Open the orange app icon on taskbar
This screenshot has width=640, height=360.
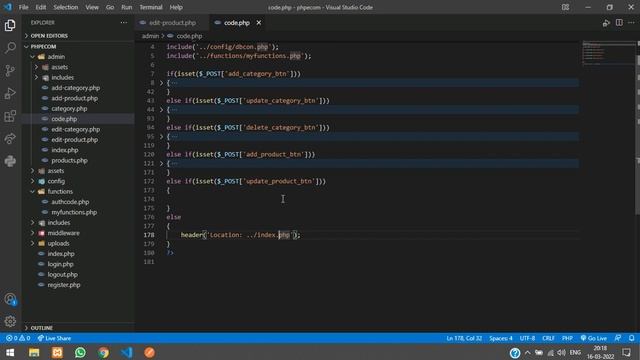click(150, 352)
